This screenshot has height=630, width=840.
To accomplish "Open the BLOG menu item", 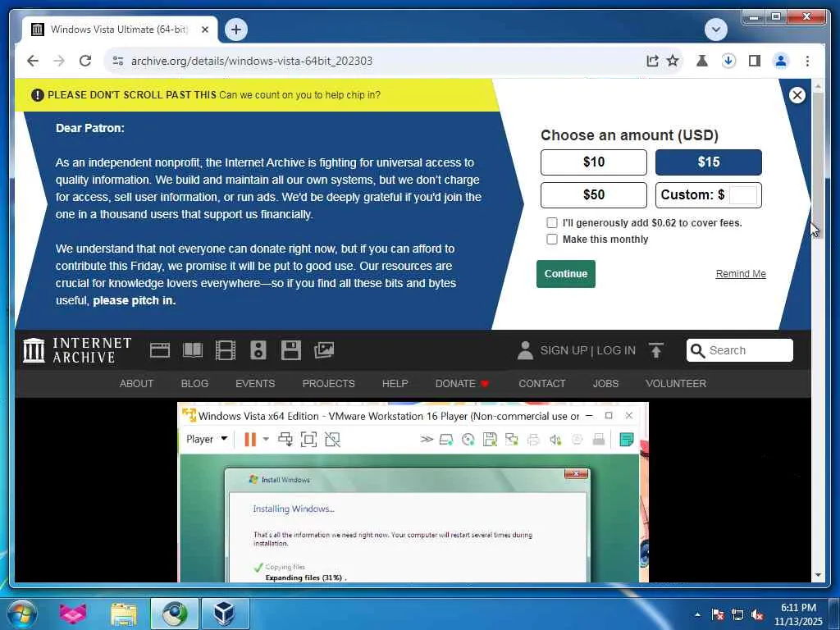I will [x=194, y=384].
